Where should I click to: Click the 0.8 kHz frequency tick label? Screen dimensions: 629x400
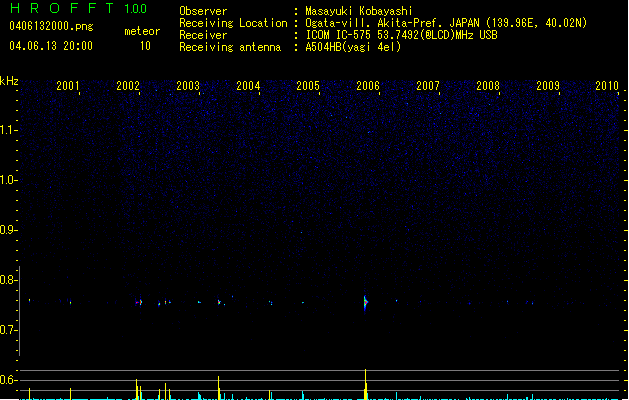click(8, 280)
